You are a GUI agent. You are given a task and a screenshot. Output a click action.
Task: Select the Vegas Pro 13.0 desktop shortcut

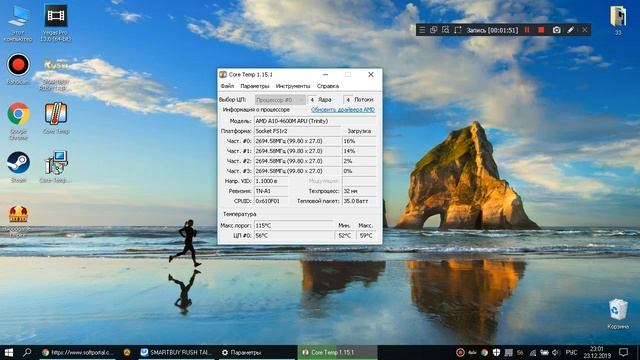(x=56, y=23)
